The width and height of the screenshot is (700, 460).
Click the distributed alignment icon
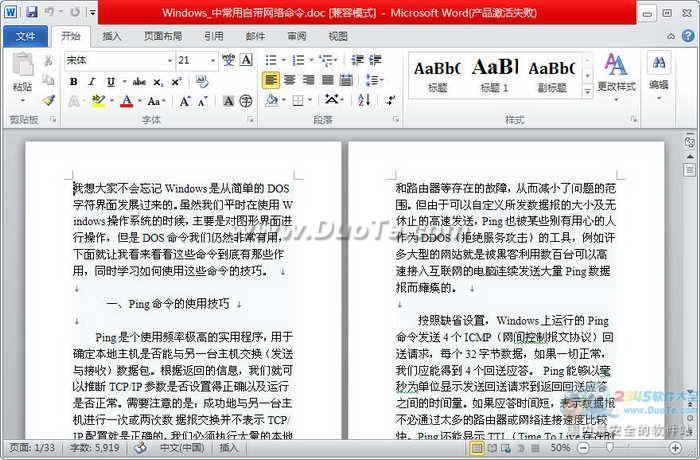click(x=346, y=80)
